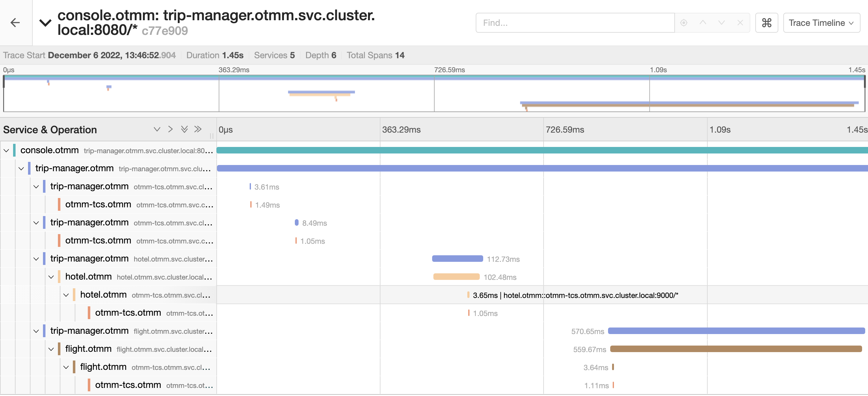Click the Find input field

pyautogui.click(x=574, y=23)
